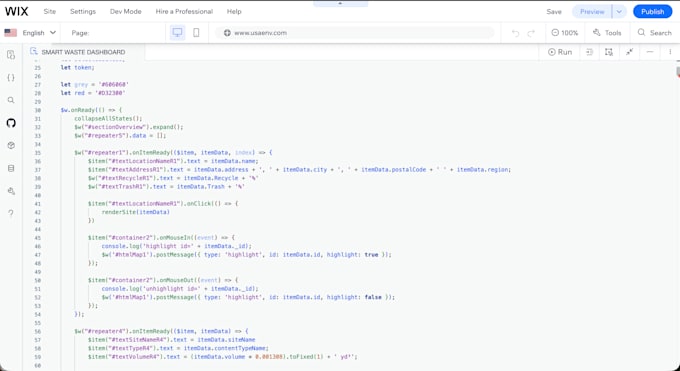Click the WIX logo
This screenshot has width=680, height=371.
pyautogui.click(x=16, y=12)
